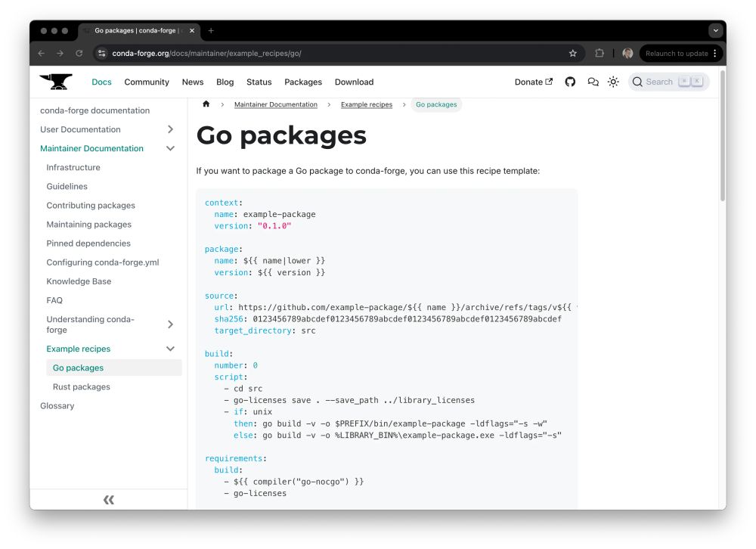This screenshot has height=549, width=756.
Task: Open Understanding conda-forge sidebar item
Action: click(90, 324)
